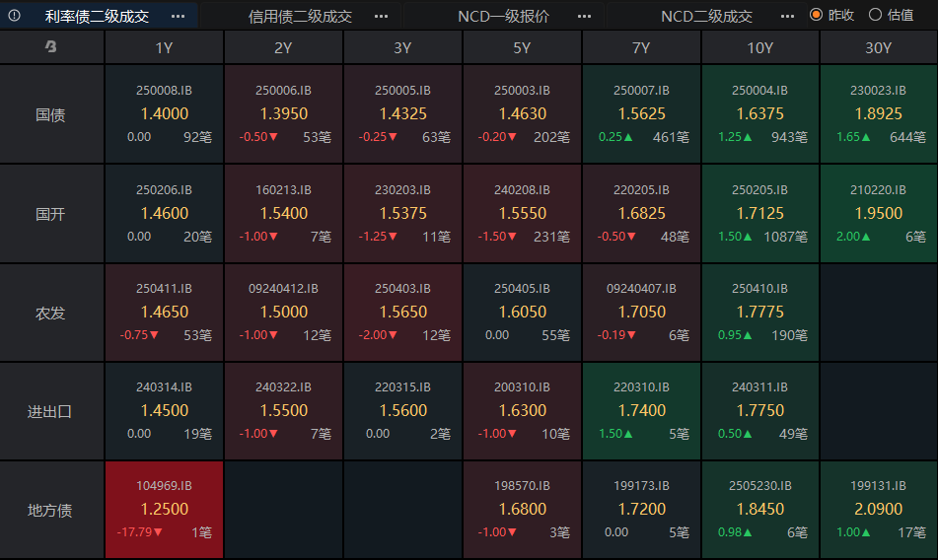Click bond code 220315.IB
938x560 pixels.
click(402, 386)
